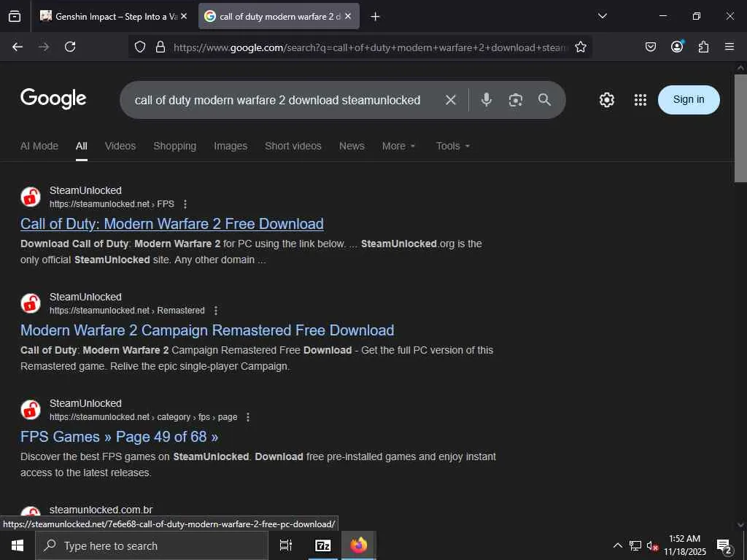Search by image with Google Lens

click(516, 100)
